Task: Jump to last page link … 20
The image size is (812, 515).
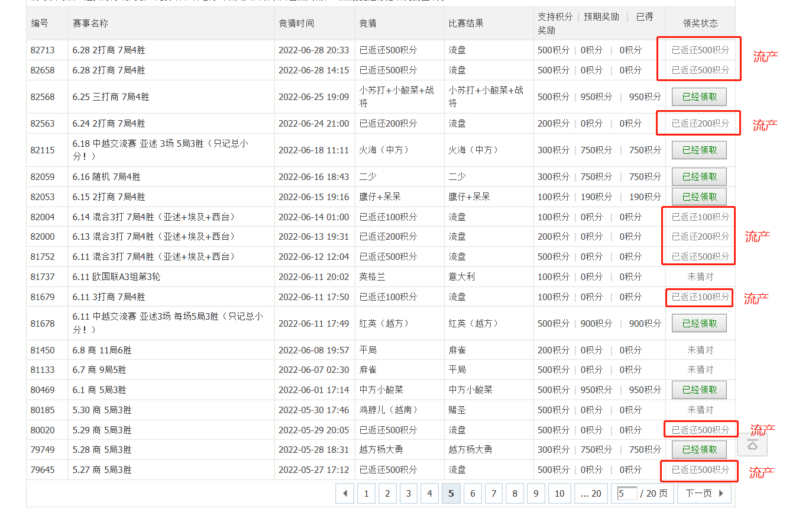Action: pos(591,493)
